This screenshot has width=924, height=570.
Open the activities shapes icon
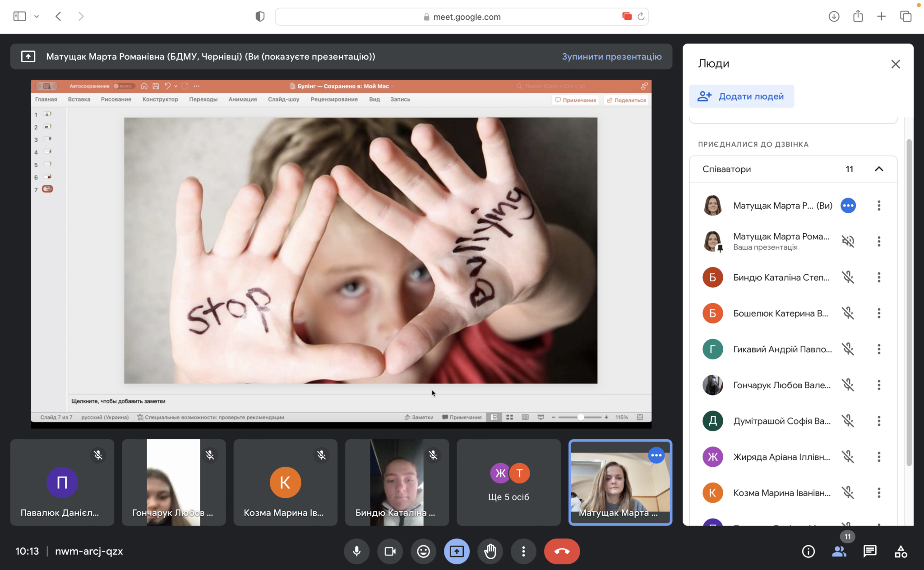(x=901, y=551)
